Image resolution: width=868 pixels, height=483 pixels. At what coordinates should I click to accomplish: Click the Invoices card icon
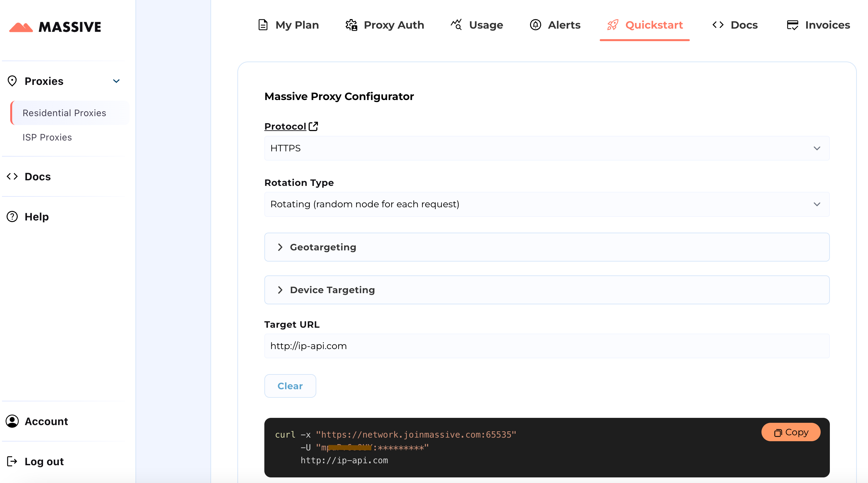click(792, 25)
